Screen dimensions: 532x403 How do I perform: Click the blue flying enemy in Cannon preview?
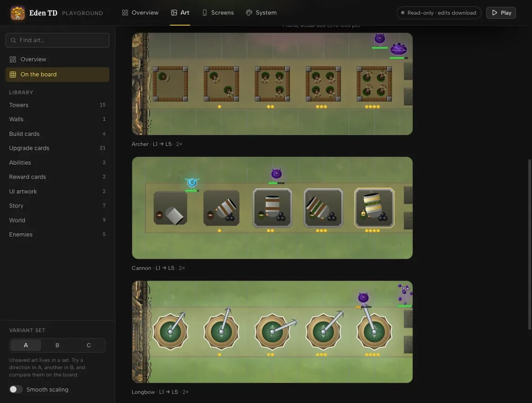tap(192, 183)
